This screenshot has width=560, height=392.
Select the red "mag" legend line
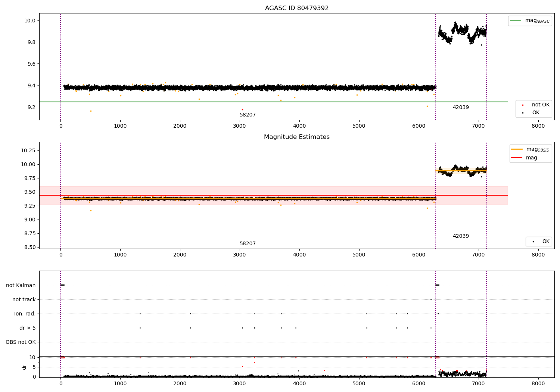click(x=517, y=158)
